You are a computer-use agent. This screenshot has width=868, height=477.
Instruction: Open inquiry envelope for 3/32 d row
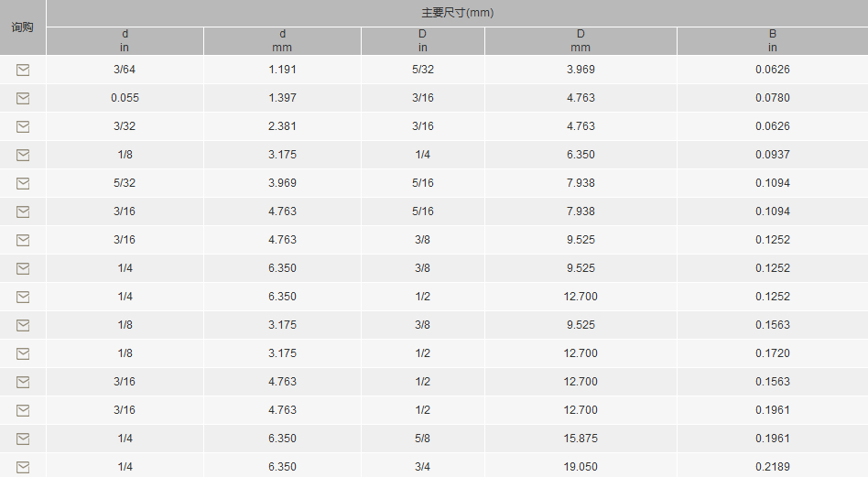click(x=23, y=126)
